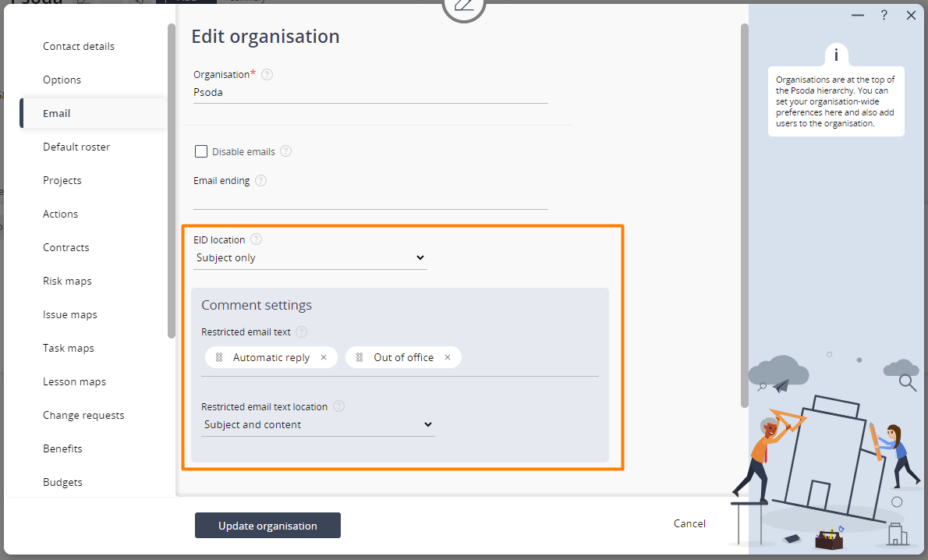This screenshot has height=560, width=928.
Task: Remove the Automatic reply tag
Action: [x=324, y=357]
